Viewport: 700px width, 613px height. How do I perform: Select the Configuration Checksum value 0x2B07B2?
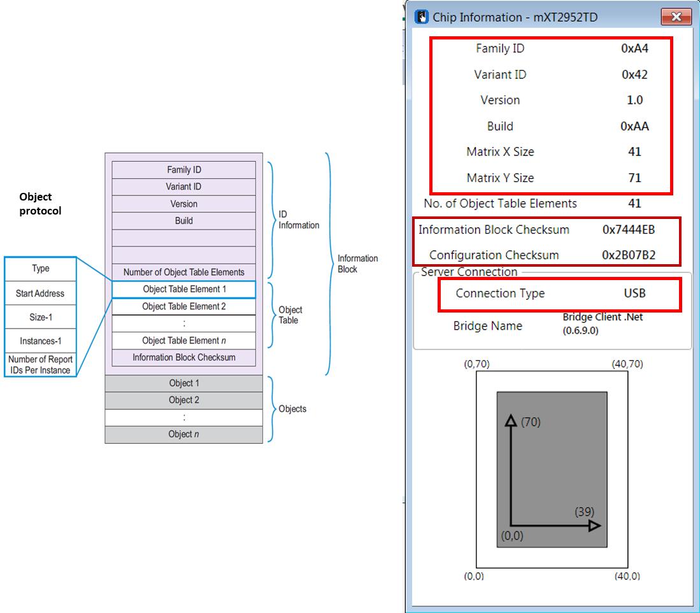pos(628,255)
